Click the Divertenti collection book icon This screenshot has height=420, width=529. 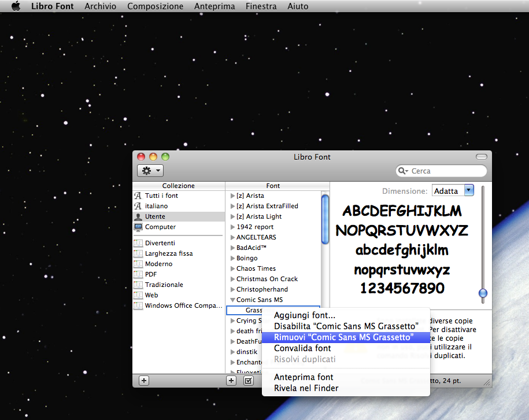click(138, 243)
